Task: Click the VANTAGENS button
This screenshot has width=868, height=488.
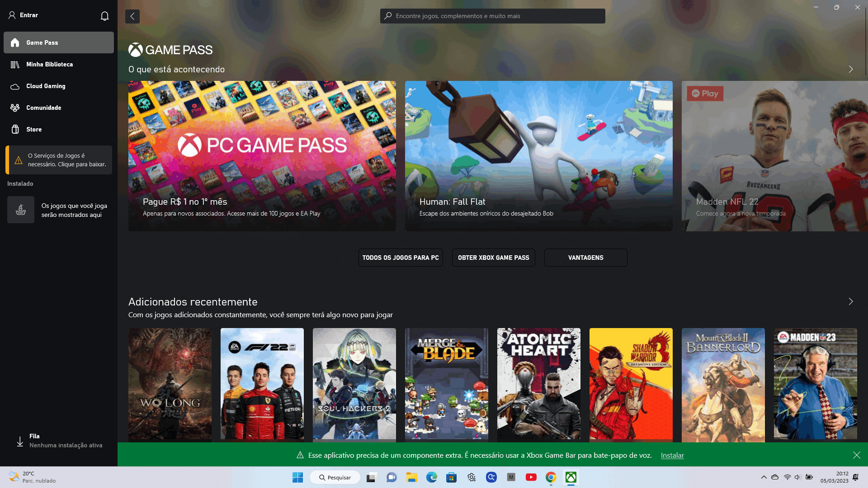Action: [586, 258]
